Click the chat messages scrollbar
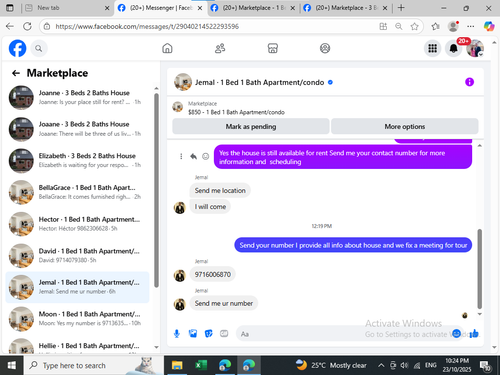 click(x=480, y=269)
